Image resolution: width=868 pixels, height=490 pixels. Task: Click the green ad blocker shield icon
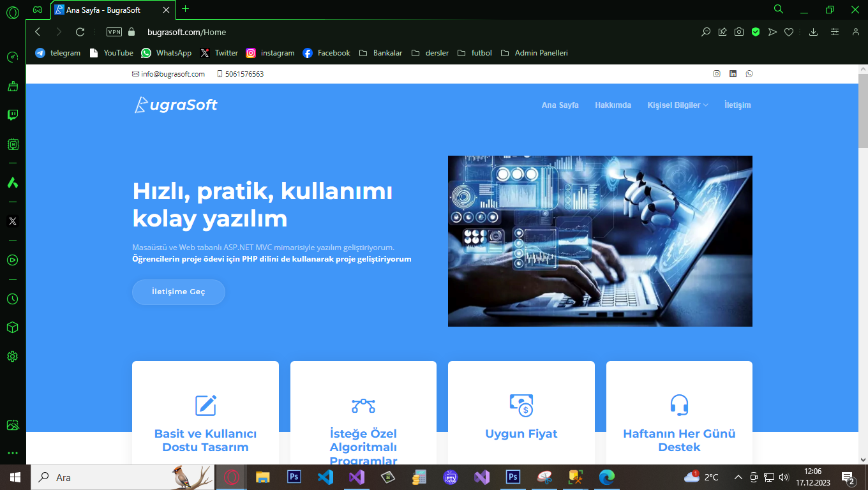(755, 32)
